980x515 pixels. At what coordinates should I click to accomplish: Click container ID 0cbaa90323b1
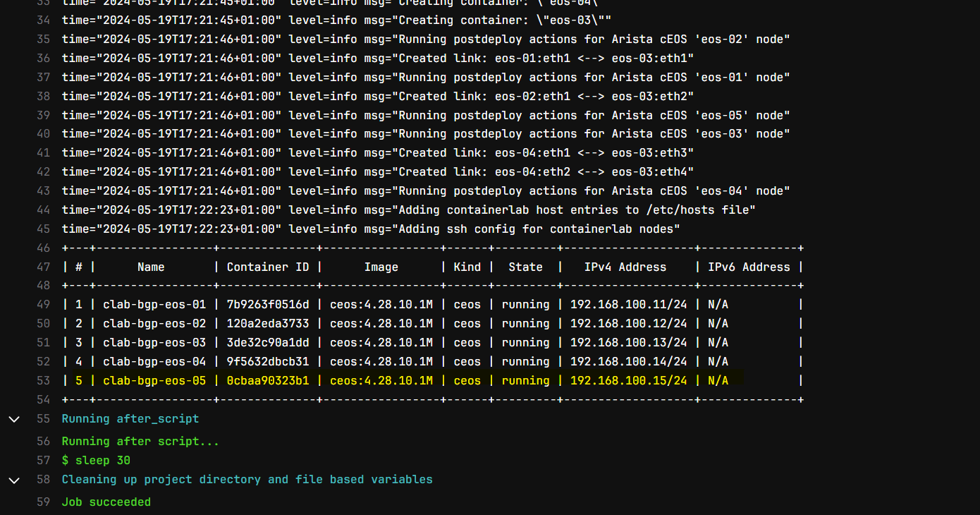(x=268, y=380)
